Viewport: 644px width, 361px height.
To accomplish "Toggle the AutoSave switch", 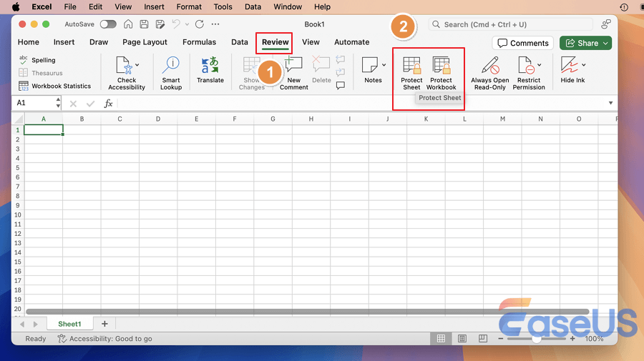I will (108, 24).
